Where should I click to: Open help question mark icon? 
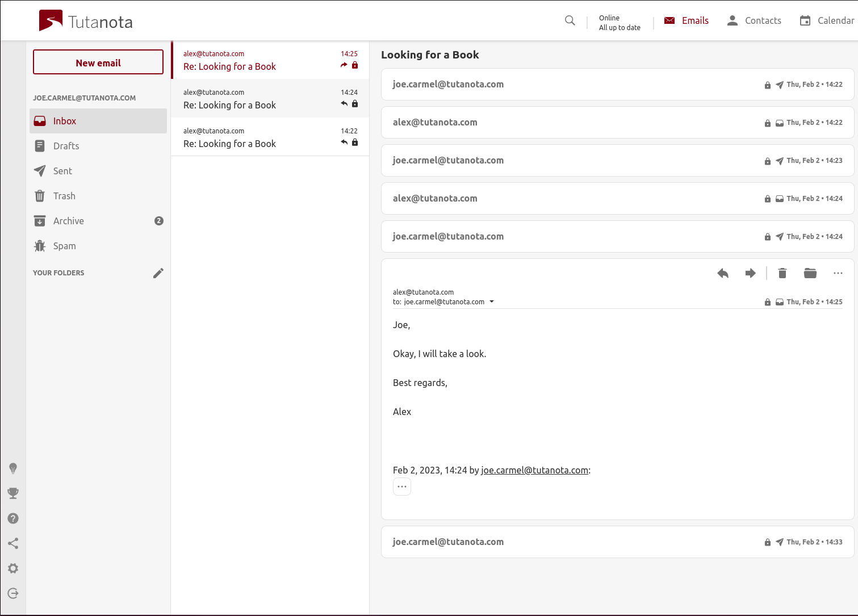[13, 518]
